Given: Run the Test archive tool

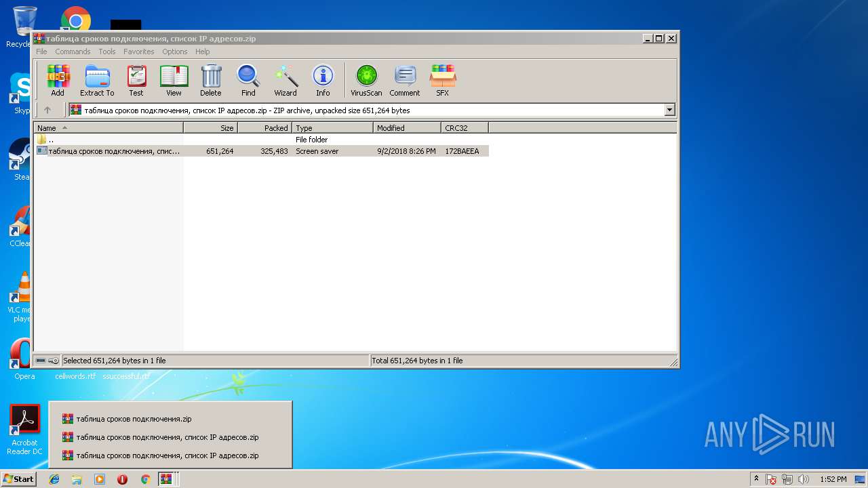Looking at the screenshot, I should pos(136,81).
